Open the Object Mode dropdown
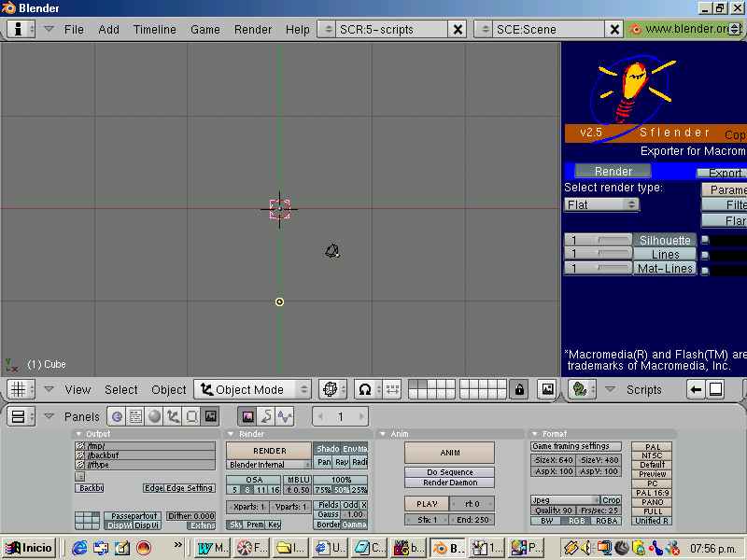 (x=252, y=389)
